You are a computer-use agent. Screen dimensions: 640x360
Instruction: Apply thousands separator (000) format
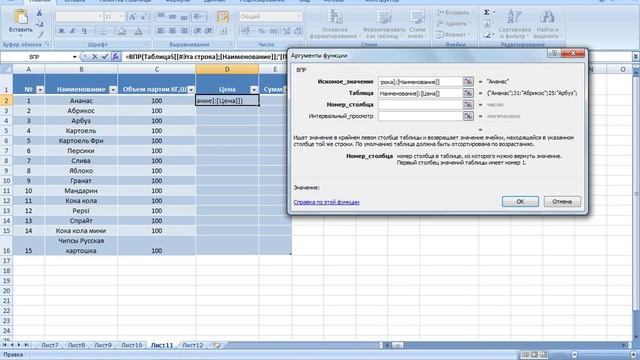[x=273, y=31]
